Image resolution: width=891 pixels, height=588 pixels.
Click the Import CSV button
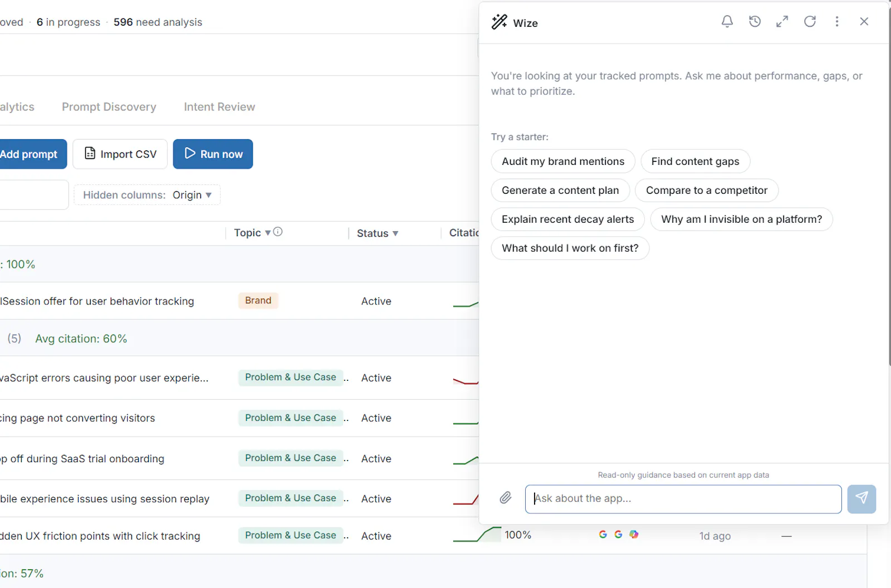click(x=120, y=154)
